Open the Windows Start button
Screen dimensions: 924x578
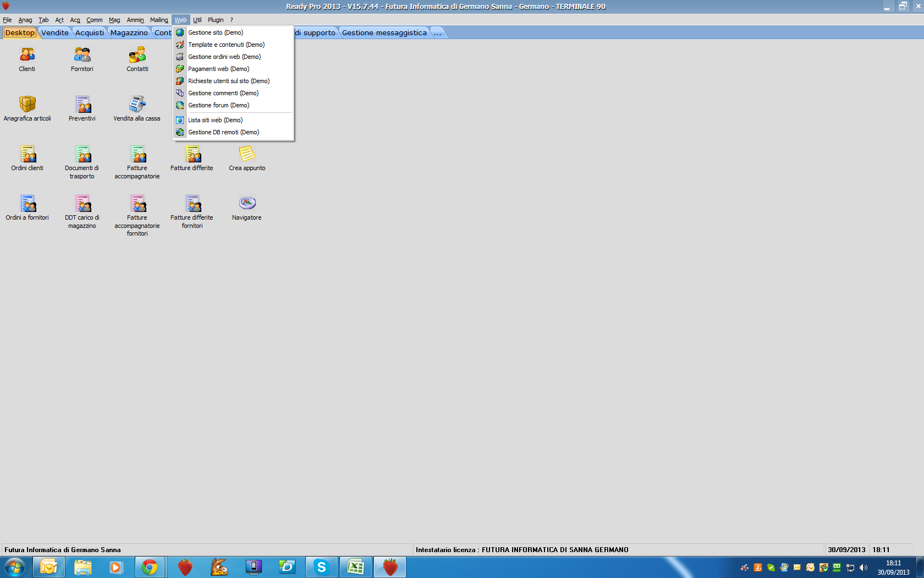coord(15,567)
